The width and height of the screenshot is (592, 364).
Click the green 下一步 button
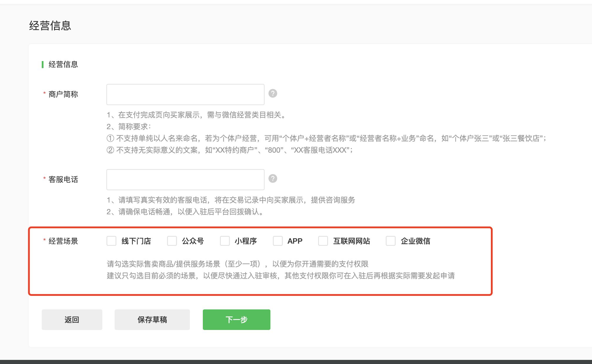236,320
